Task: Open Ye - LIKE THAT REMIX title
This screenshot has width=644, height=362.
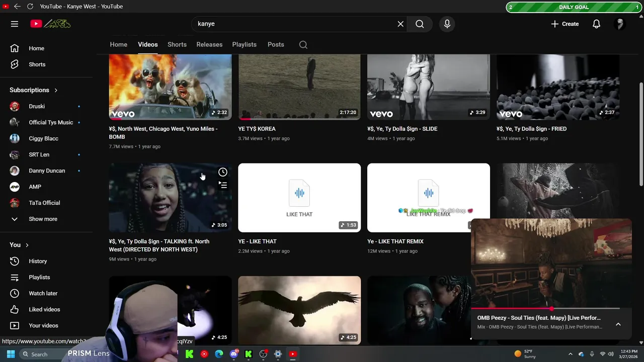Action: [395, 241]
